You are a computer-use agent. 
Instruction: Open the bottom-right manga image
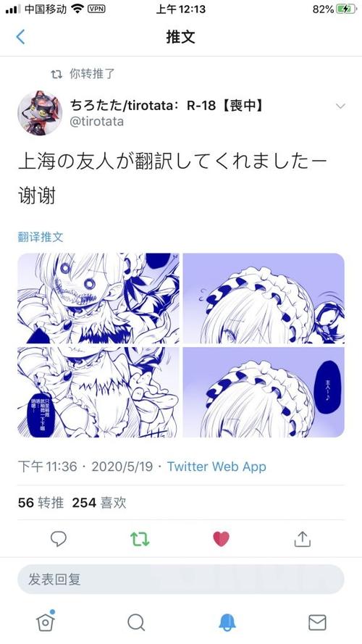(x=264, y=392)
